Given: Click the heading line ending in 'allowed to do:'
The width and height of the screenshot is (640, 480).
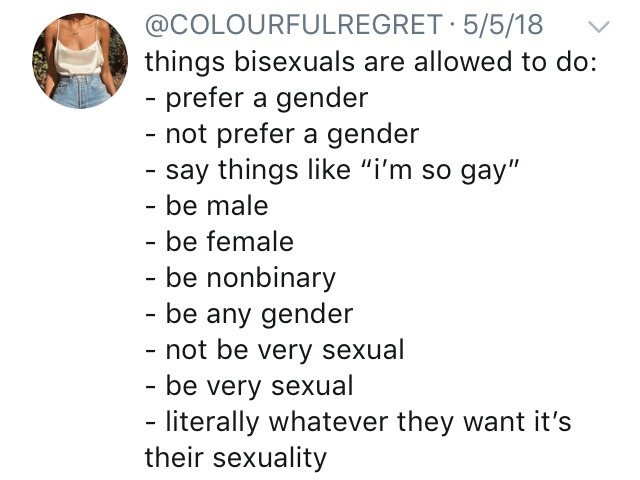Looking at the screenshot, I should (371, 62).
